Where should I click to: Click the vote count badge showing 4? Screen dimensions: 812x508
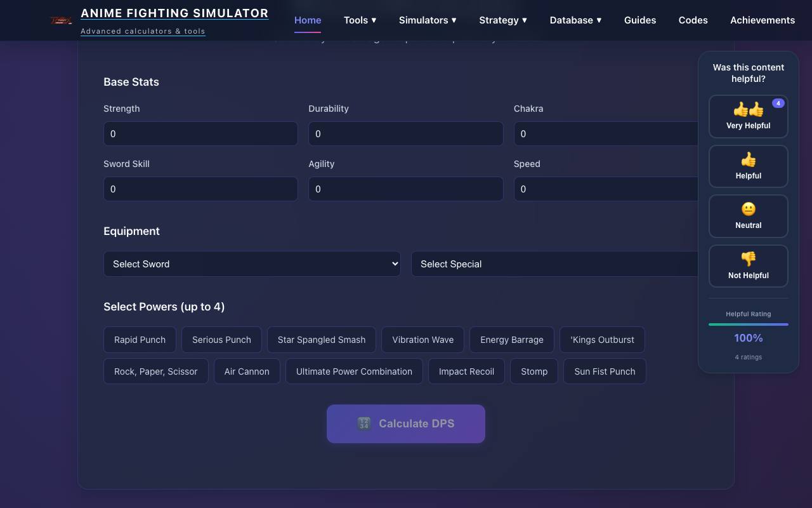click(778, 103)
